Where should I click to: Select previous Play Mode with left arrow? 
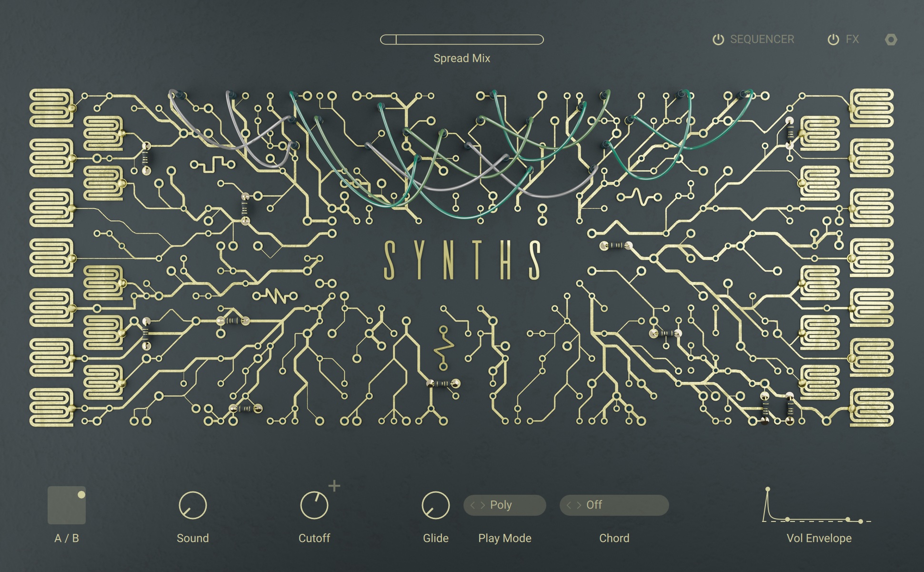(x=473, y=505)
